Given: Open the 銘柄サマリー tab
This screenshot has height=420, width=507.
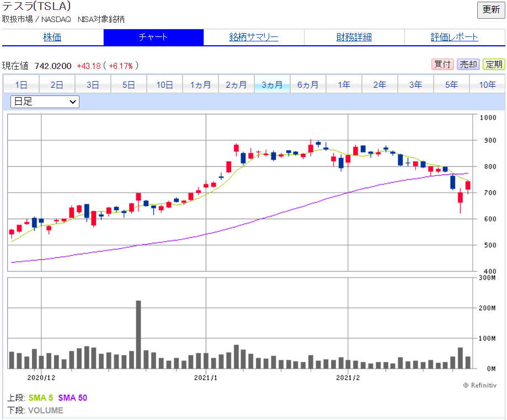Looking at the screenshot, I should (254, 37).
